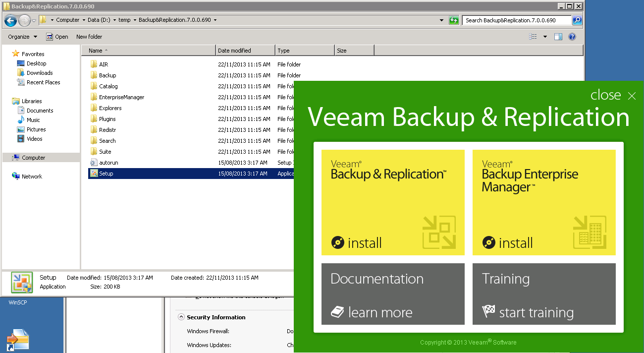This screenshot has height=353, width=644.
Task: Select the Setup application icon
Action: click(94, 174)
